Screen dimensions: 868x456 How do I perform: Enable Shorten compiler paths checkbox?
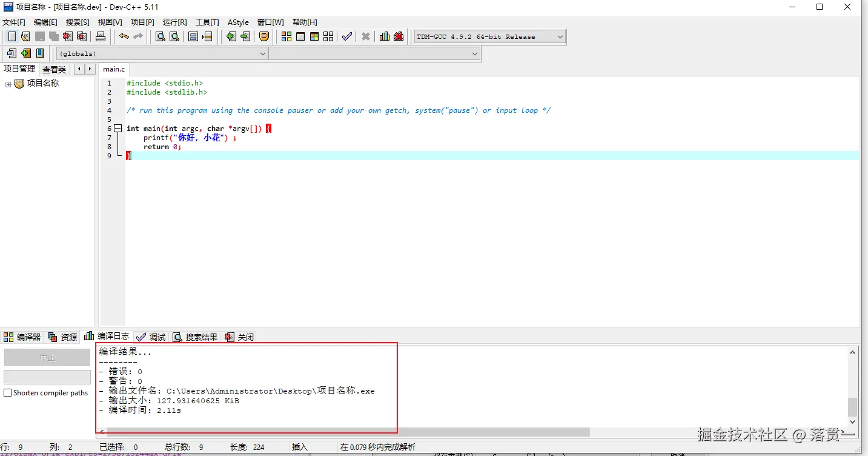pos(8,393)
